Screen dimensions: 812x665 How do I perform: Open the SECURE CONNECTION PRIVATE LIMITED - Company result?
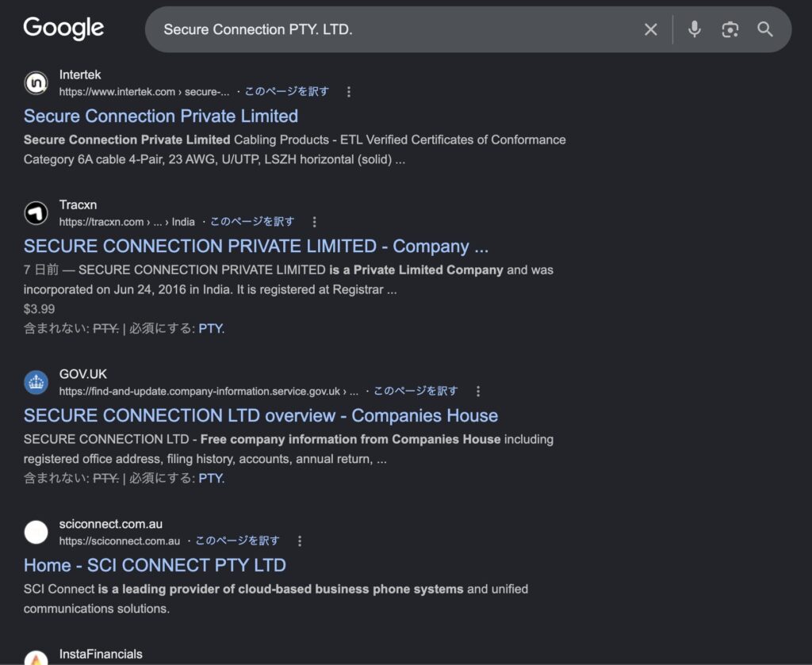click(x=256, y=246)
